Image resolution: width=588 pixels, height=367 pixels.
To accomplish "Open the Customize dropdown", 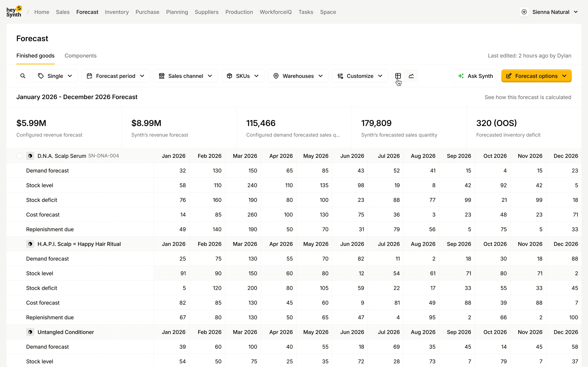I will coord(360,76).
